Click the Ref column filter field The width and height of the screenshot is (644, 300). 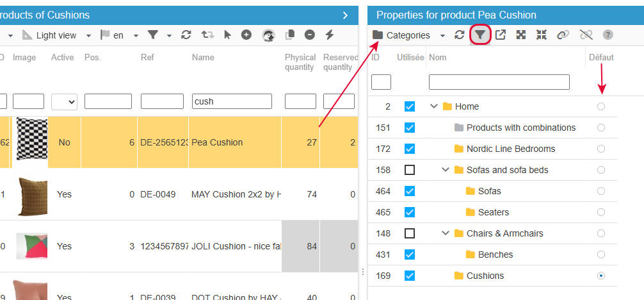(x=162, y=101)
